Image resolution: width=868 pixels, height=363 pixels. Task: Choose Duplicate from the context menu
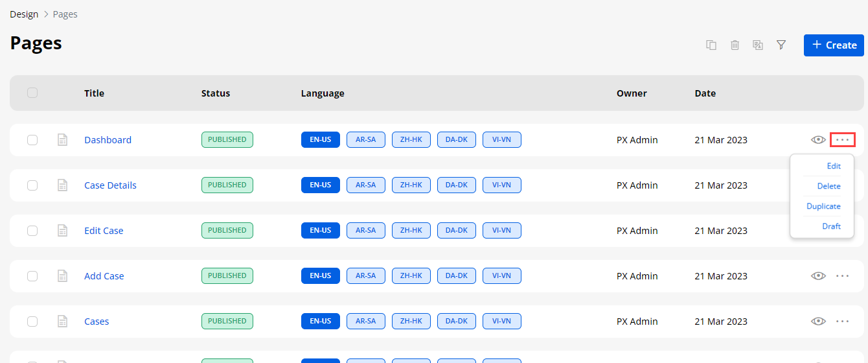click(823, 206)
